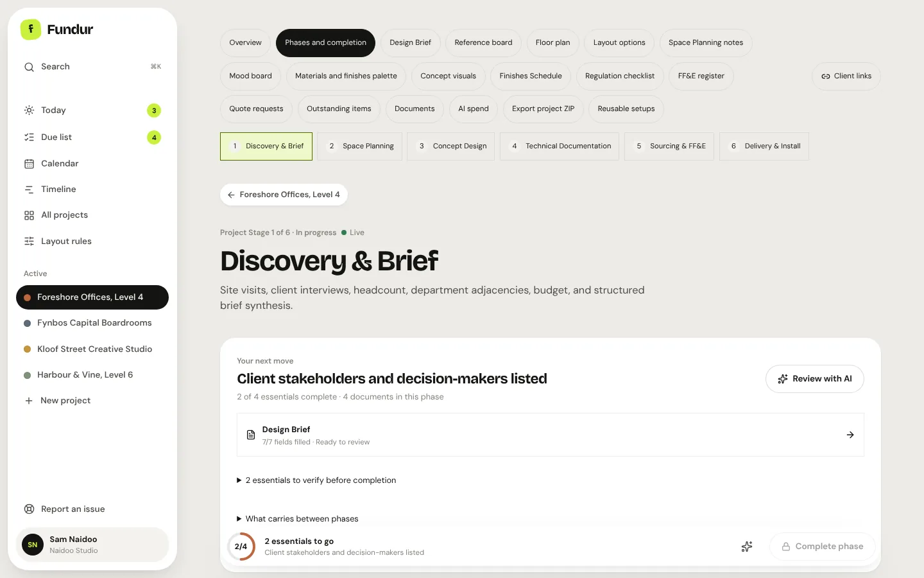Viewport: 924px width, 578px height.
Task: Open the Regulation checklist tab
Action: point(620,76)
